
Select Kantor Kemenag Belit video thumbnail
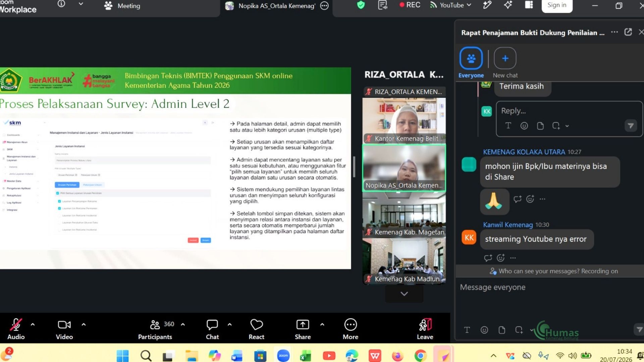(404, 121)
